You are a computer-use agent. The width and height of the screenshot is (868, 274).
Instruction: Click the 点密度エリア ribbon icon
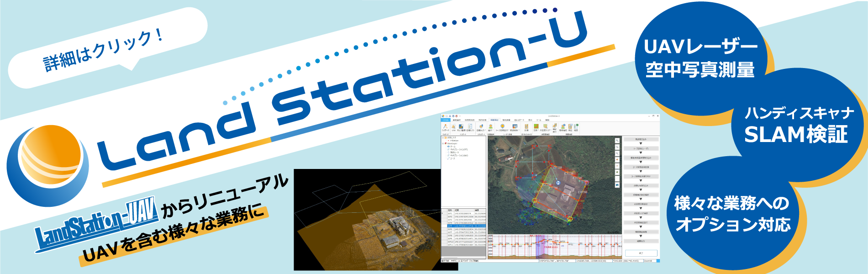click(545, 127)
